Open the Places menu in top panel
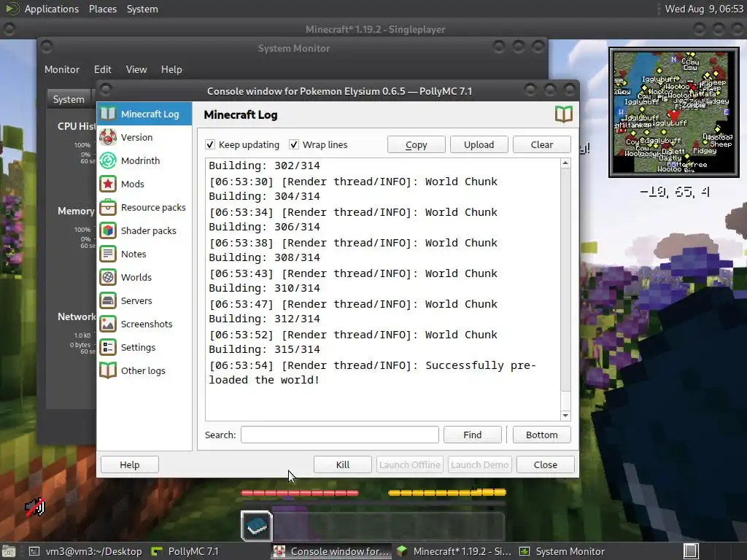 103,9
